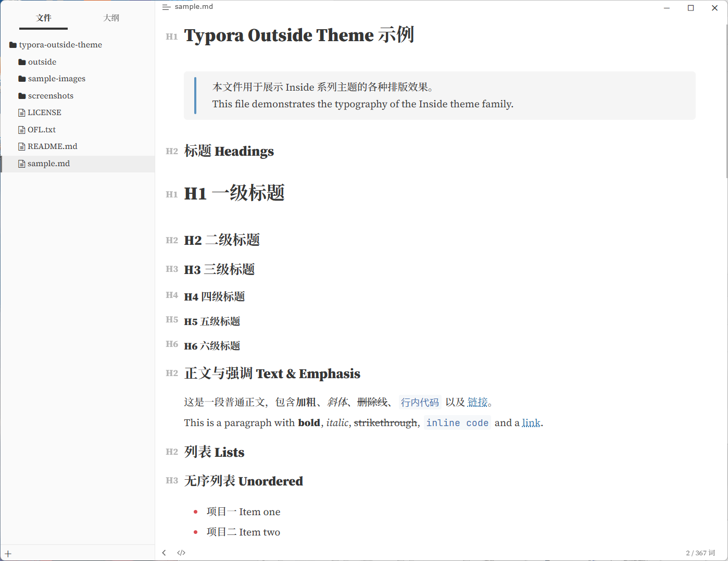Toggle source code mode icon
This screenshot has width=728, height=561.
pyautogui.click(x=181, y=553)
